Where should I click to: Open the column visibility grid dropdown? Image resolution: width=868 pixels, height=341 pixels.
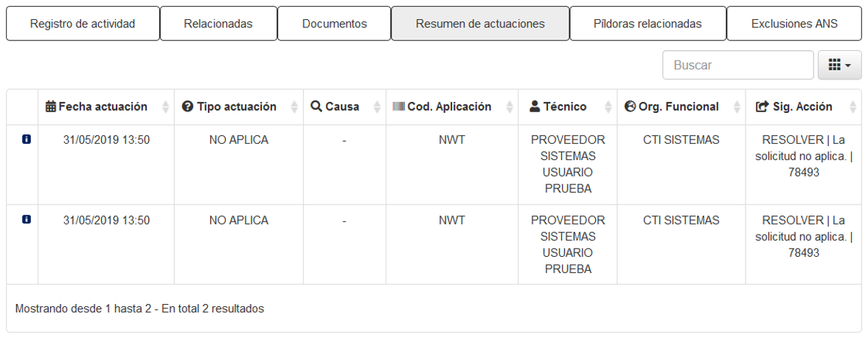(x=840, y=65)
